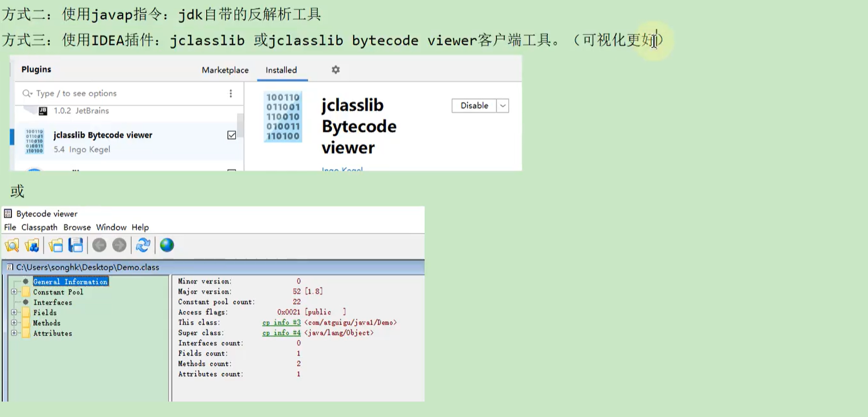Viewport: 868px width, 417px height.
Task: Click the Access flags value 0x0021 [public]
Action: pyautogui.click(x=311, y=312)
